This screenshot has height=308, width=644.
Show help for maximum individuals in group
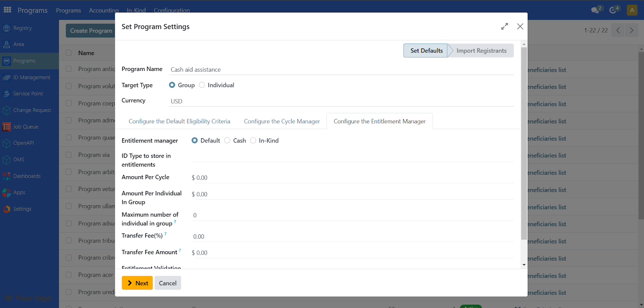point(175,221)
